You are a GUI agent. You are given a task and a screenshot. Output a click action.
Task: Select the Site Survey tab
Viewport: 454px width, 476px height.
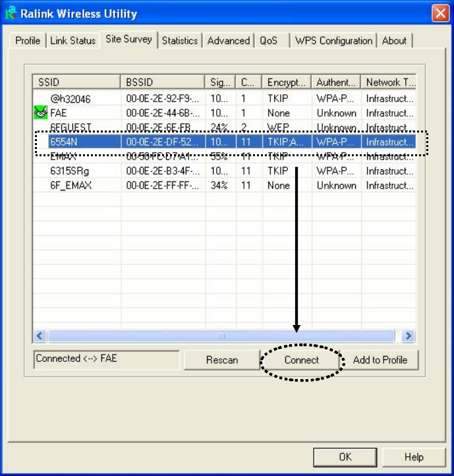point(128,39)
